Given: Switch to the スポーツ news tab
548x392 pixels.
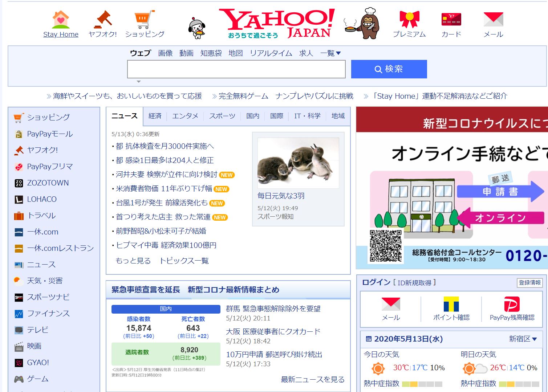Looking at the screenshot, I should click(222, 116).
